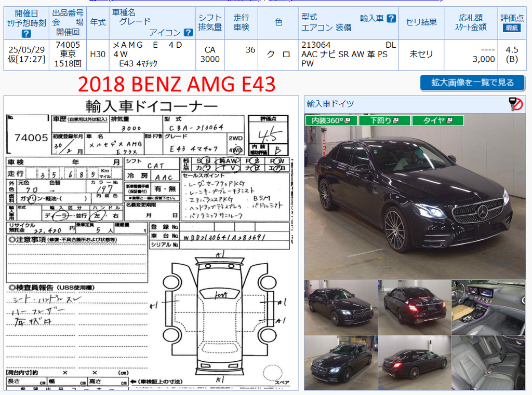Click the auction result 未セリ
Image resolution: width=532 pixels, height=395 pixels.
click(421, 55)
